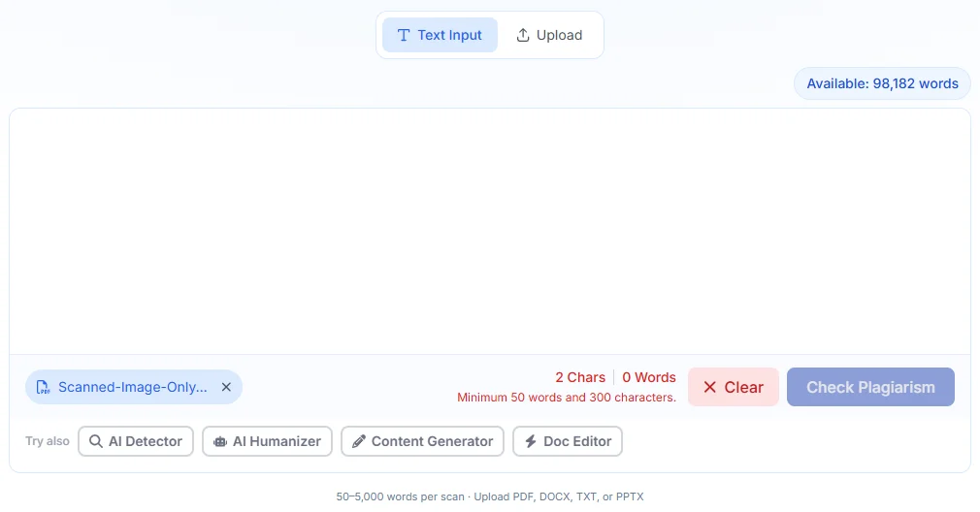
Task: Clear the text input with Clear button
Action: pos(734,387)
